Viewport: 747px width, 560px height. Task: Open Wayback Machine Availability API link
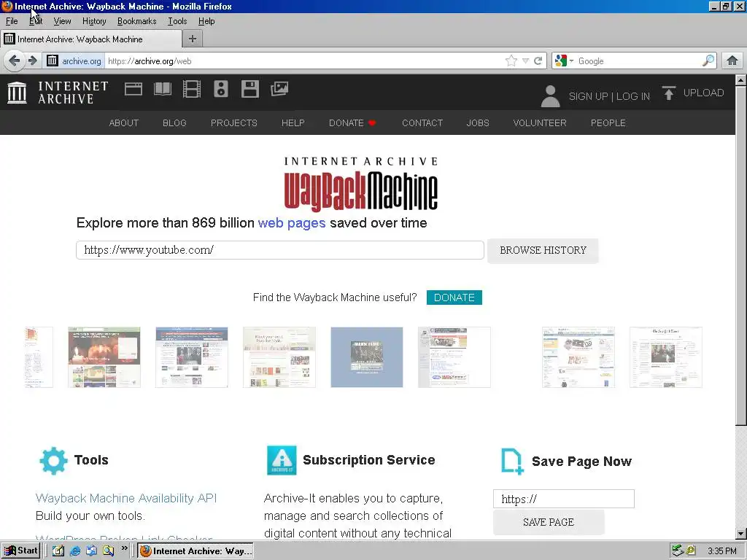[x=126, y=498]
